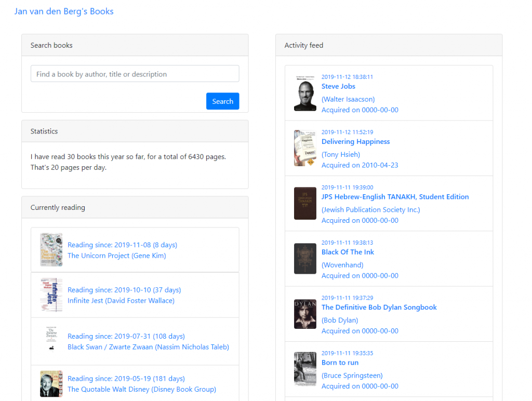This screenshot has width=532, height=401.
Task: Select the Bruce Springsteen author link
Action: [352, 376]
